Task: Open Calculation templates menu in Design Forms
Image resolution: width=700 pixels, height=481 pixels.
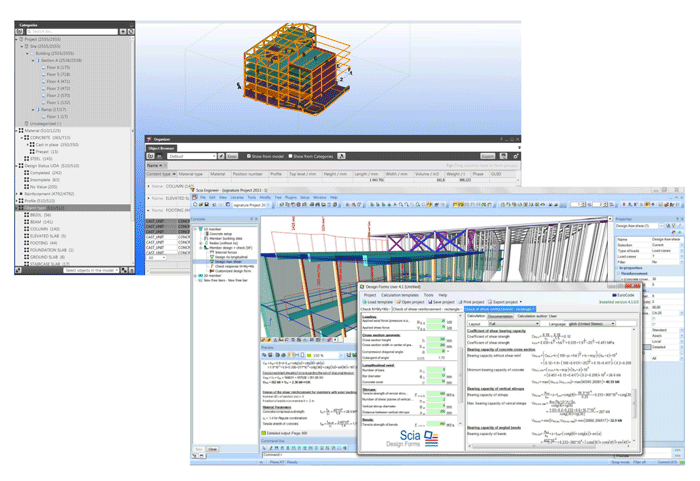Action: point(400,295)
